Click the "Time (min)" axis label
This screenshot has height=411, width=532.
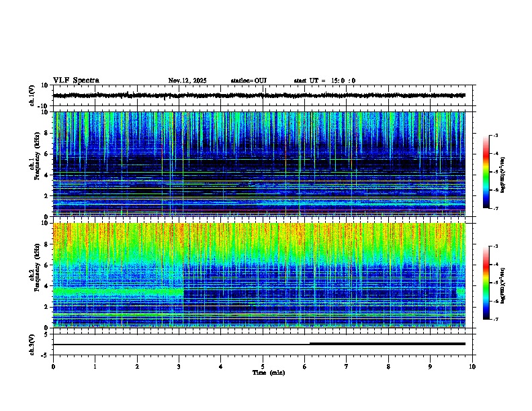coord(269,373)
